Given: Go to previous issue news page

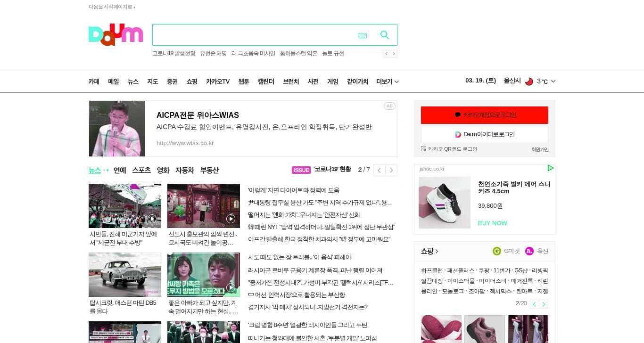Looking at the screenshot, I should pos(380,170).
